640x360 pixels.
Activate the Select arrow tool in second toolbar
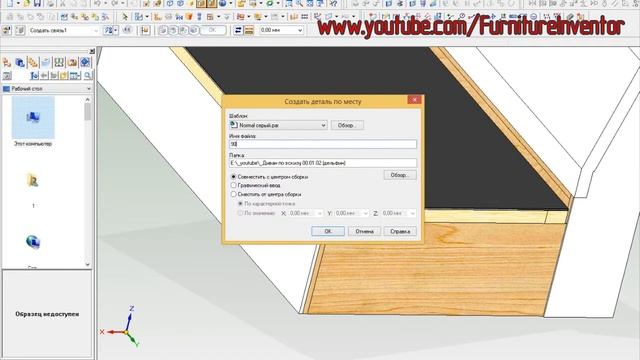125,17
